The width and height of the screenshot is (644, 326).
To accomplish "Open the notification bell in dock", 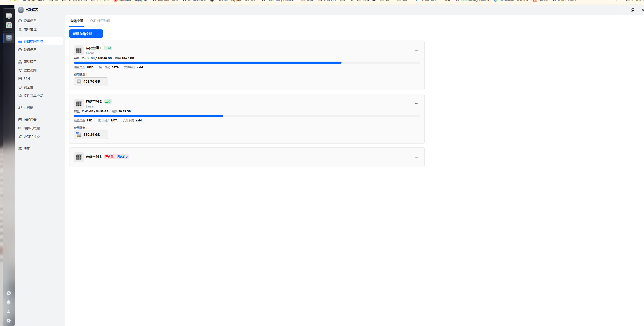I will point(9,302).
